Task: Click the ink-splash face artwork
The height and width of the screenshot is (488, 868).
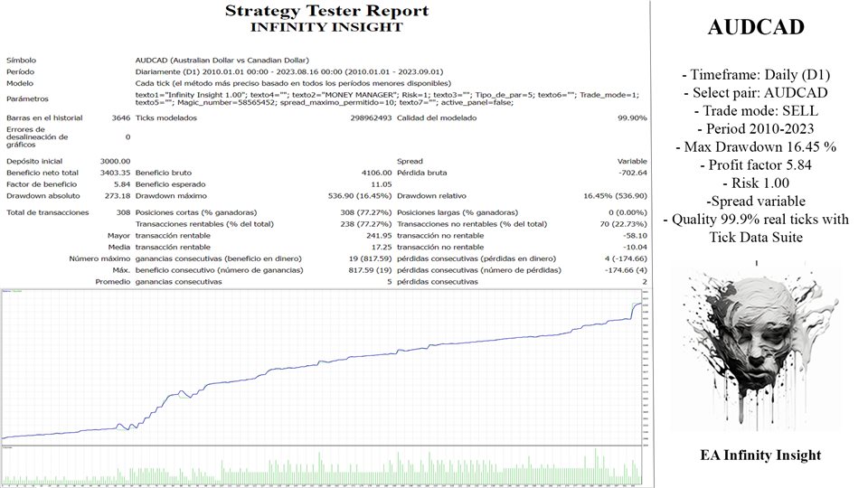Action: 756,347
